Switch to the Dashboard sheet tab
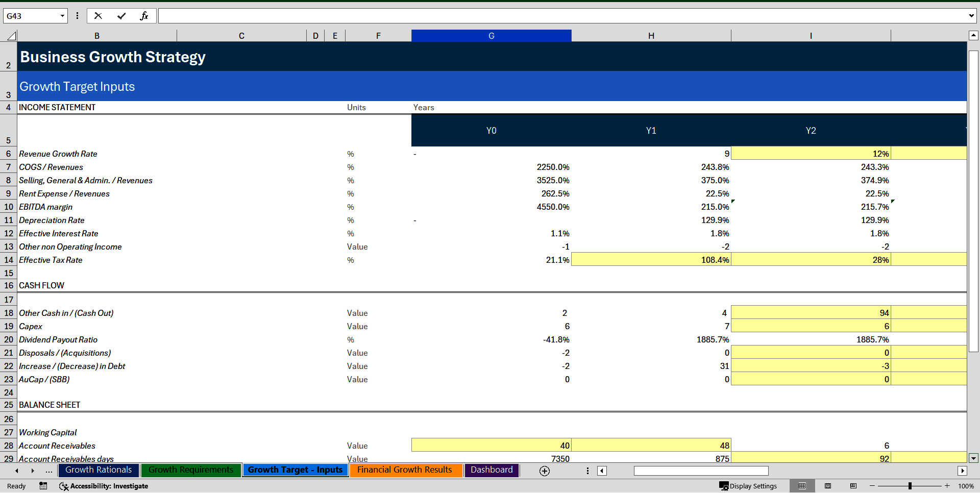980x493 pixels. 491,470
